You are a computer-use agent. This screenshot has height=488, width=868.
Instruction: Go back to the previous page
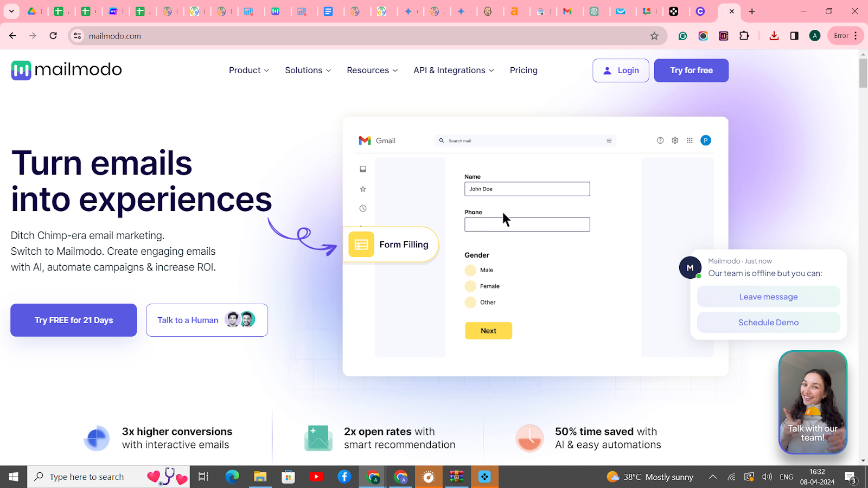pos(12,36)
